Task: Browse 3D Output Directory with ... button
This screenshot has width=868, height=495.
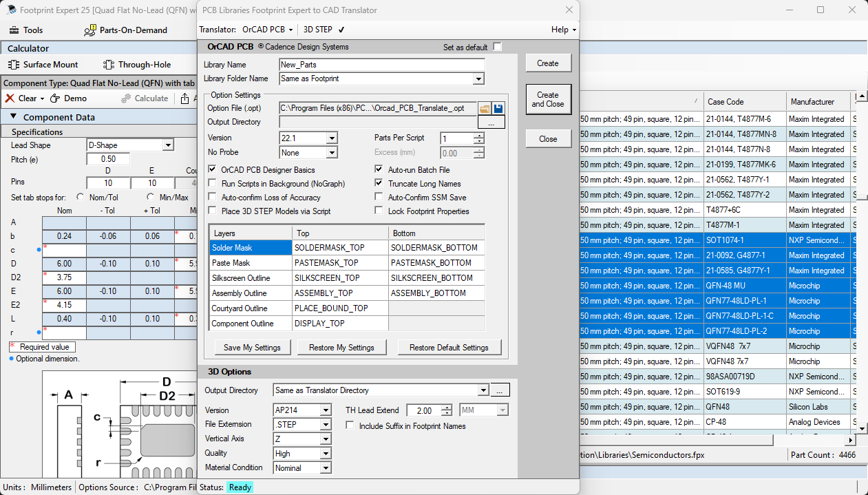Action: [500, 390]
